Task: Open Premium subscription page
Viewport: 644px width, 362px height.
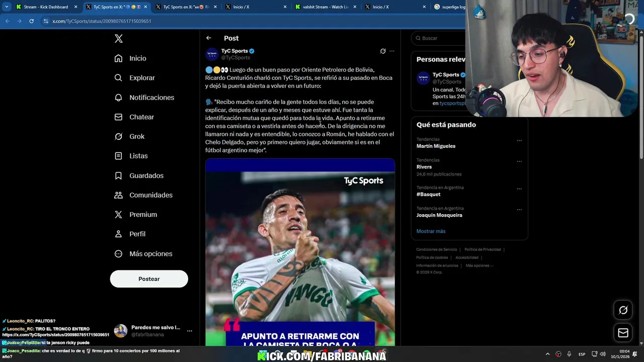Action: pos(135,215)
